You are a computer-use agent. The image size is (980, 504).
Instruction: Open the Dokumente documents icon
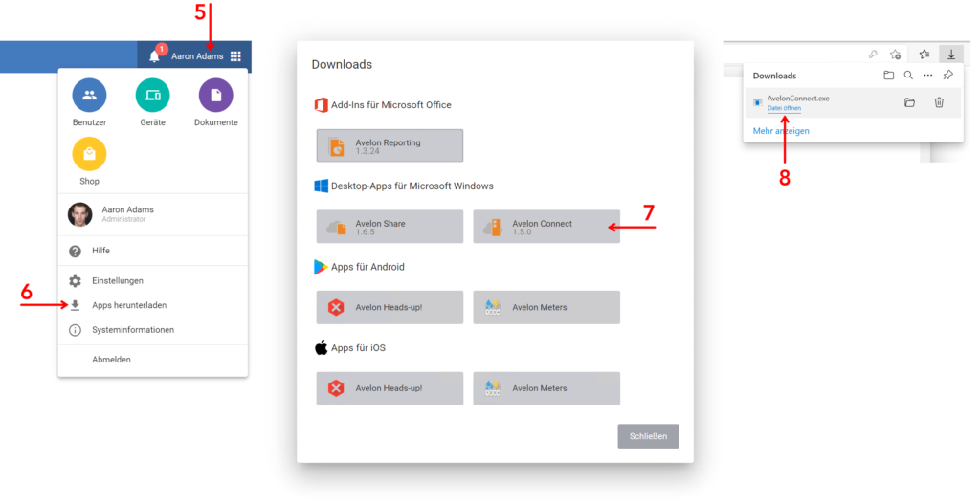tap(215, 95)
